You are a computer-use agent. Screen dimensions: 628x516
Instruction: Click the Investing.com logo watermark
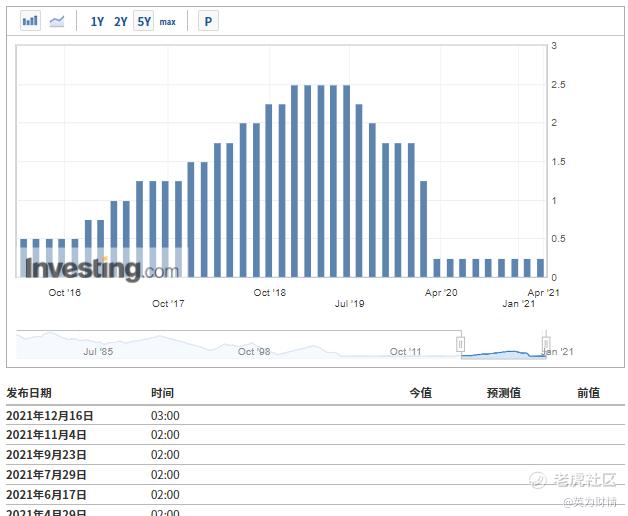[x=101, y=268]
